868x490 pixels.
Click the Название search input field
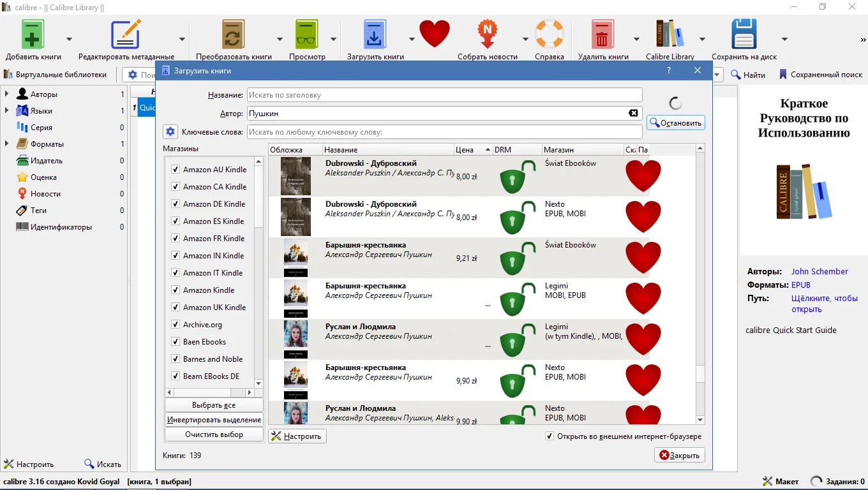click(x=444, y=95)
